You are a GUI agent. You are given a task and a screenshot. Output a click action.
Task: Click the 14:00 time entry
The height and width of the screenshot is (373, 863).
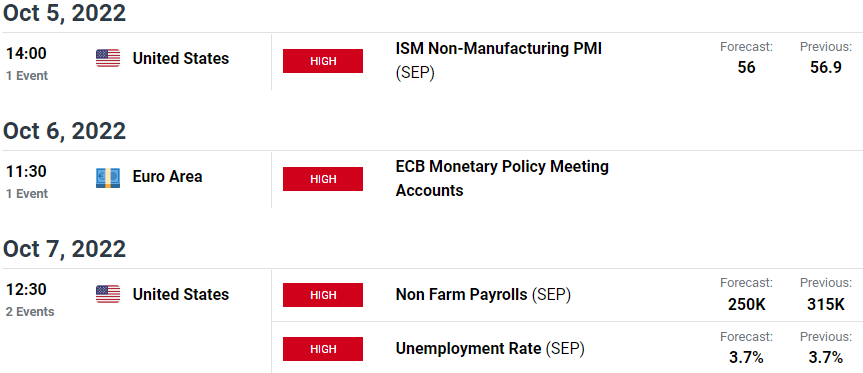26,54
